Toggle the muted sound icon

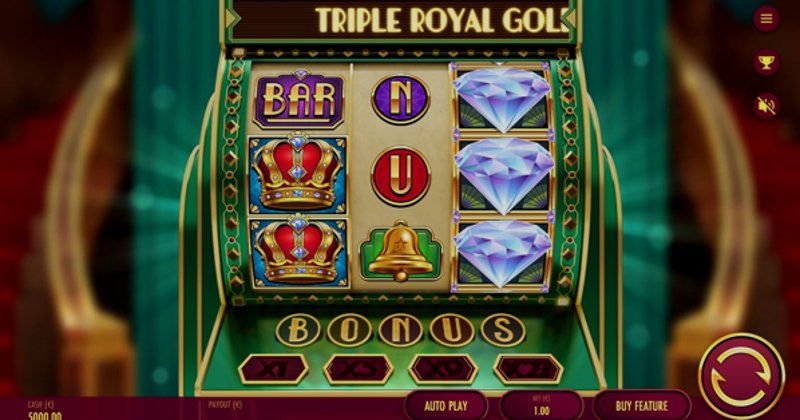pos(766,106)
